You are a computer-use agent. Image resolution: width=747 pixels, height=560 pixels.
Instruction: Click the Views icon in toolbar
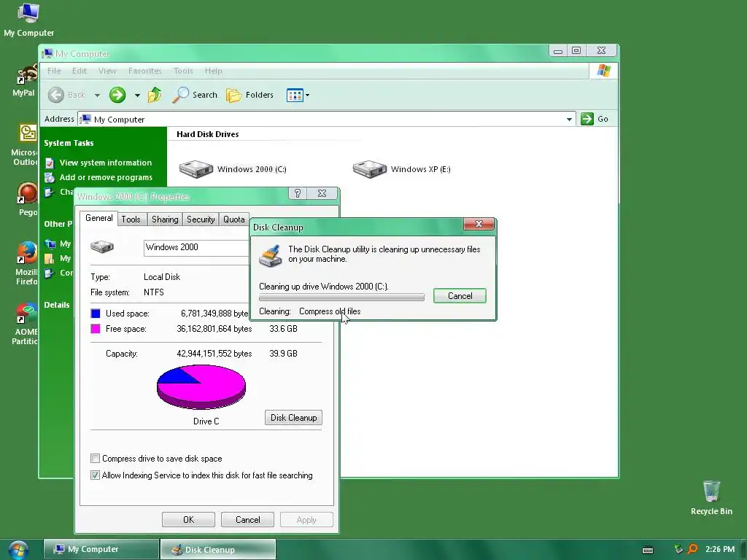(295, 96)
